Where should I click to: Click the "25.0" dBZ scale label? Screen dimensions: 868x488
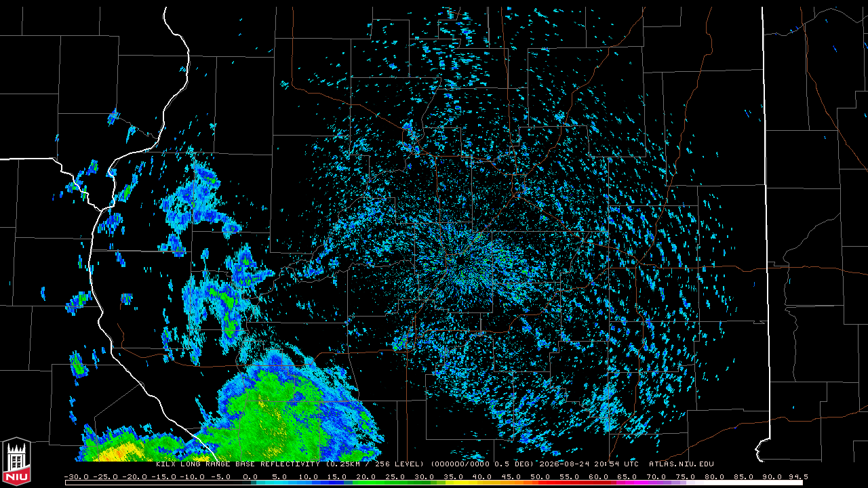point(395,476)
